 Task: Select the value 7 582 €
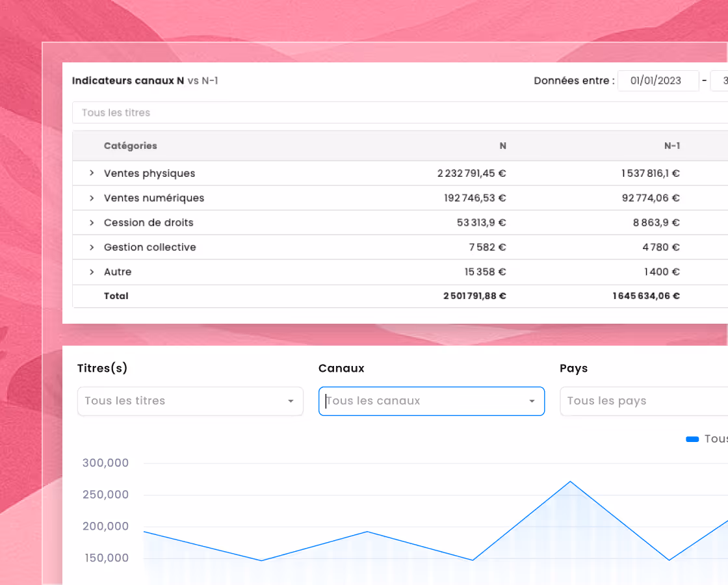487,247
